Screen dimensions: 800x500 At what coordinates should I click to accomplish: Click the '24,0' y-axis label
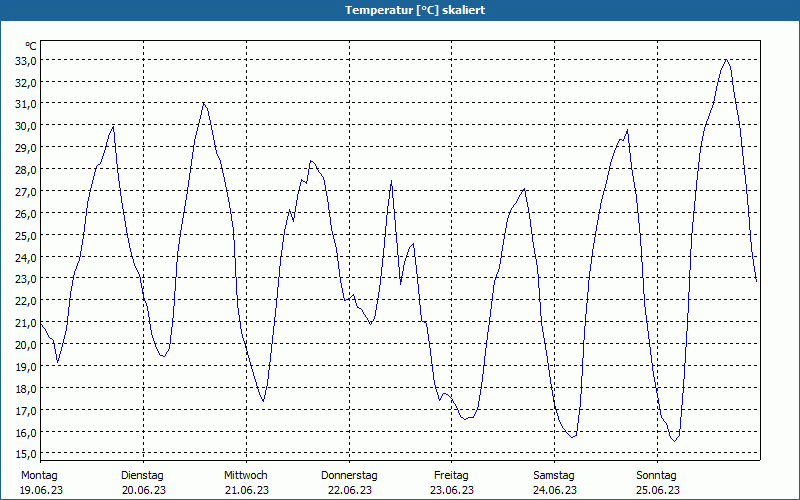click(26, 258)
